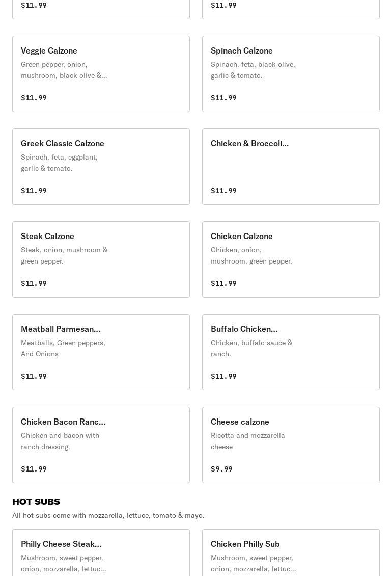
Task: Open the Veggie Calzone item card
Action: pos(101,74)
